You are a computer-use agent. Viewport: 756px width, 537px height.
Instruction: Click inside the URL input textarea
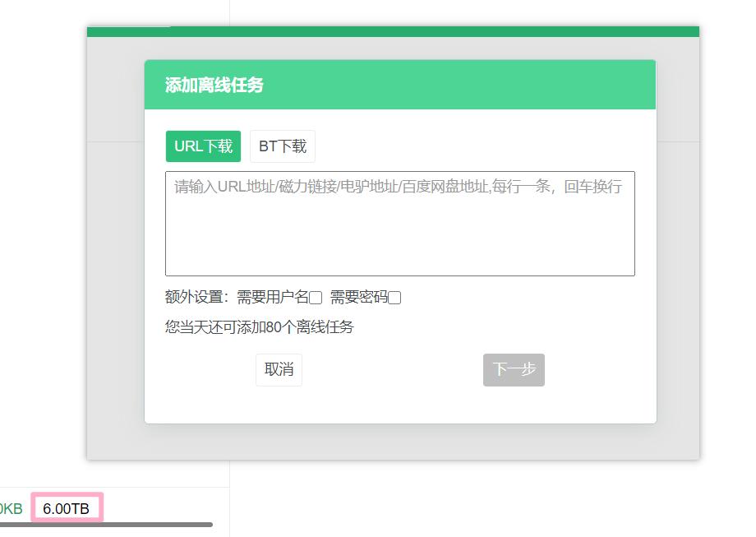click(400, 222)
